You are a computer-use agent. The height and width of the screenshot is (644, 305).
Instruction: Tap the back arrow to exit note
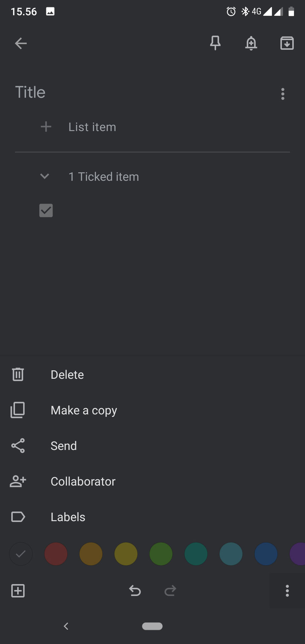(x=21, y=43)
